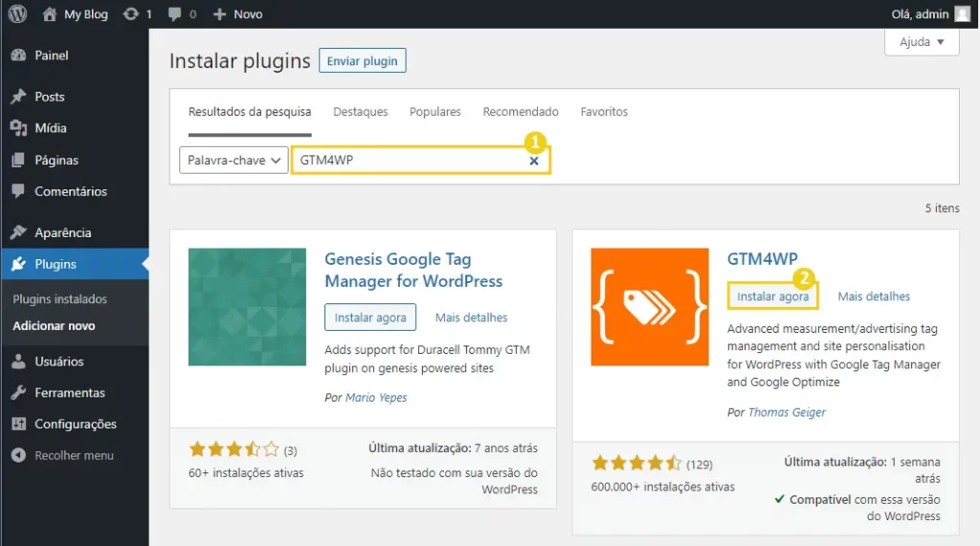Open author Thomas Geiger link
The width and height of the screenshot is (980, 546).
(787, 412)
